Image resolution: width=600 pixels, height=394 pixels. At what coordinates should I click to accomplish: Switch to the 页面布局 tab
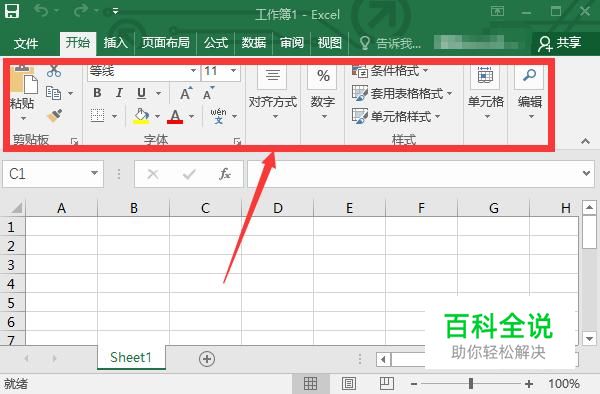click(x=165, y=42)
